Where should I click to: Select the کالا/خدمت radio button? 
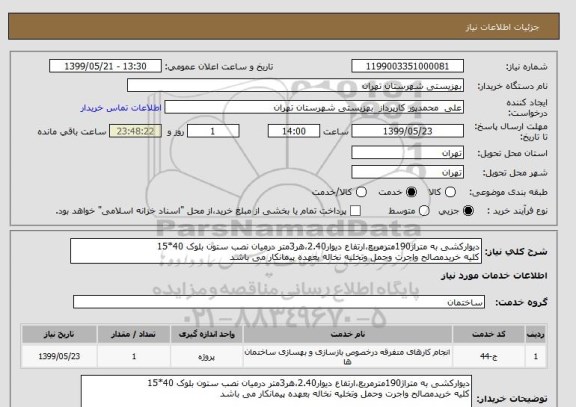pyautogui.click(x=361, y=192)
